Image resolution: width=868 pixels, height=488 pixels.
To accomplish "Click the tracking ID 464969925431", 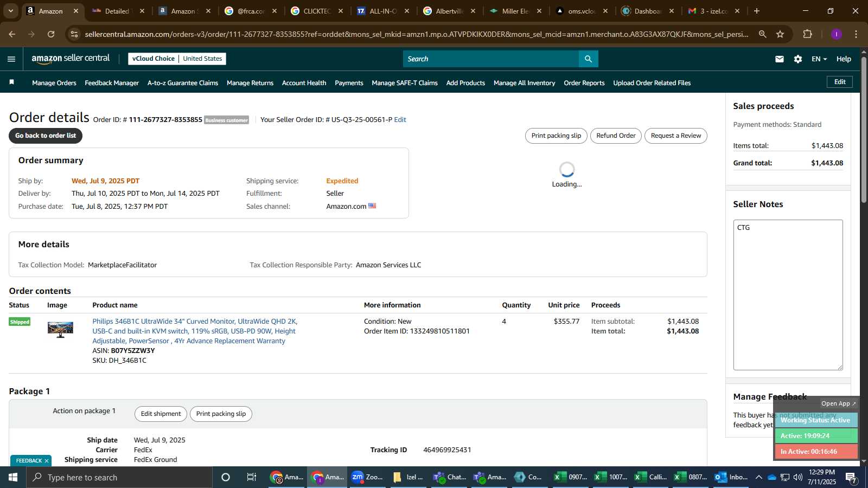I will click(447, 450).
